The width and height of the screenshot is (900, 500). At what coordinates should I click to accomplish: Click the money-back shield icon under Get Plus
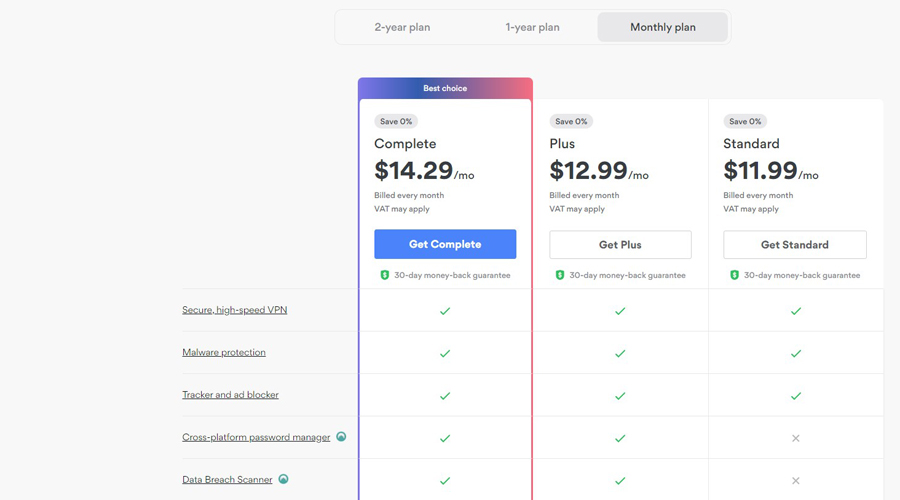559,275
